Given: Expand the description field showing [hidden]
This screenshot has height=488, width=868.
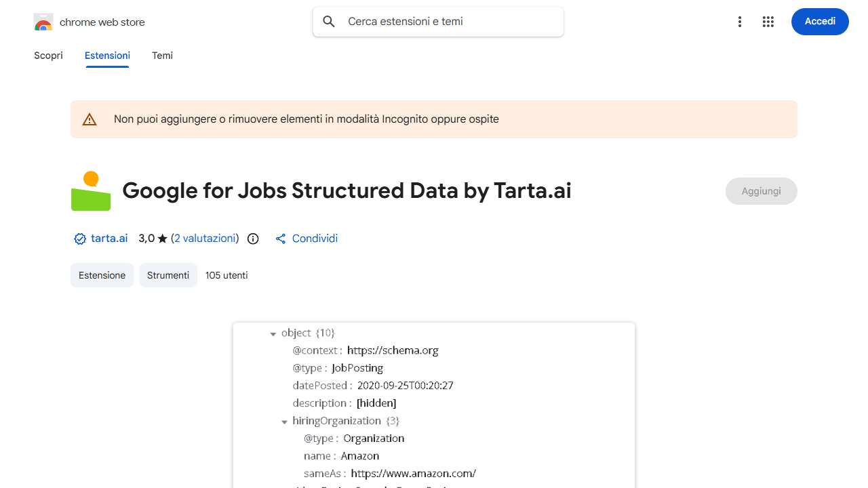Looking at the screenshot, I should 376,403.
